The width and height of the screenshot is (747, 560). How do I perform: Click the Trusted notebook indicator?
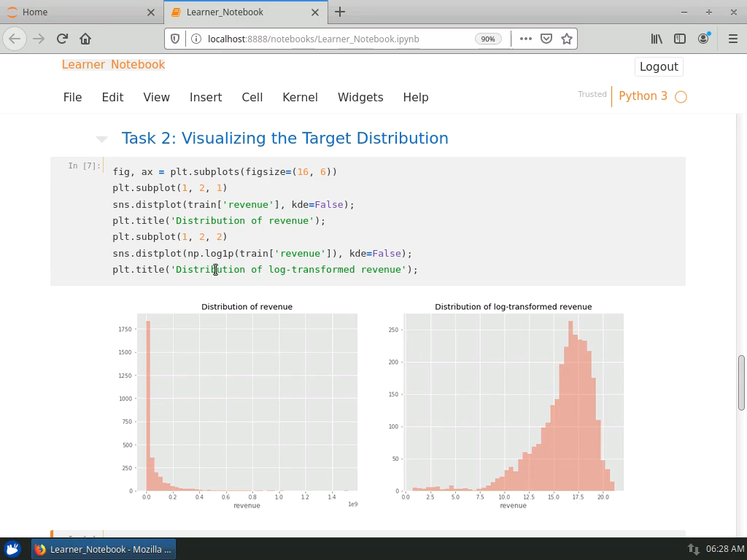(592, 94)
